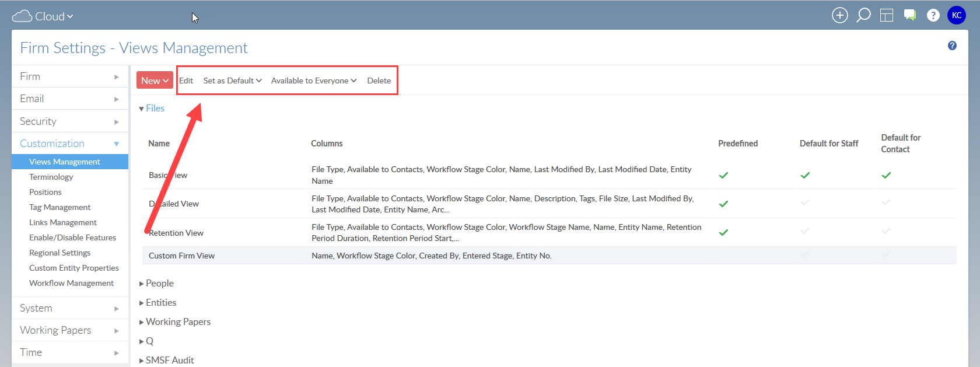Open the search magnifier icon

tap(863, 15)
